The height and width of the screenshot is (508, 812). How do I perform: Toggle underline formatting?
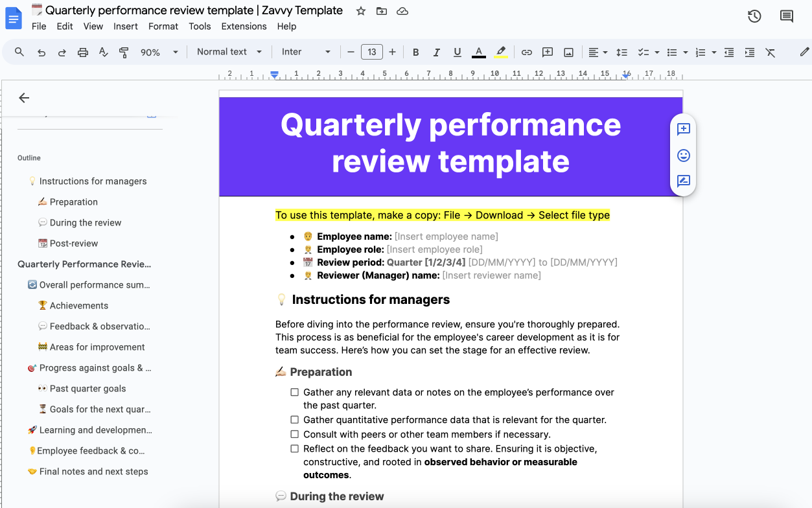click(x=458, y=51)
